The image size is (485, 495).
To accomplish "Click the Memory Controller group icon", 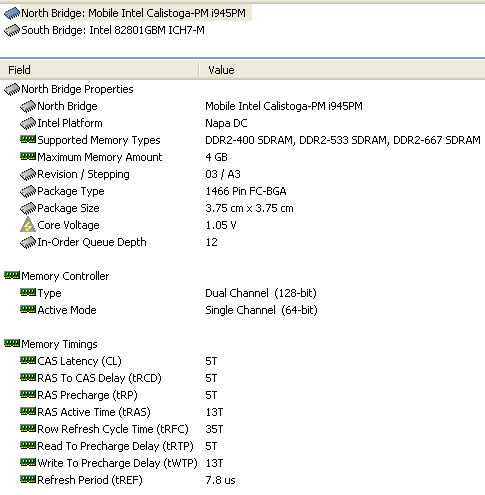I will 12,276.
